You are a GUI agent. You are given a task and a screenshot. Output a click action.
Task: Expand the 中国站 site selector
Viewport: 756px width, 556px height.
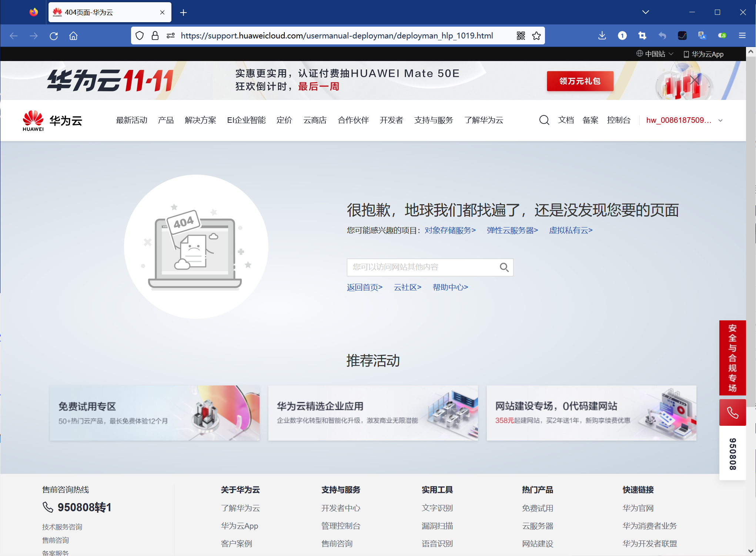click(x=655, y=54)
